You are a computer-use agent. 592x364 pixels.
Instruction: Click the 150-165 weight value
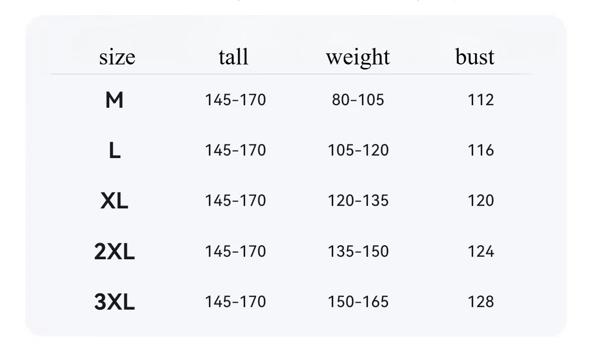[358, 302]
